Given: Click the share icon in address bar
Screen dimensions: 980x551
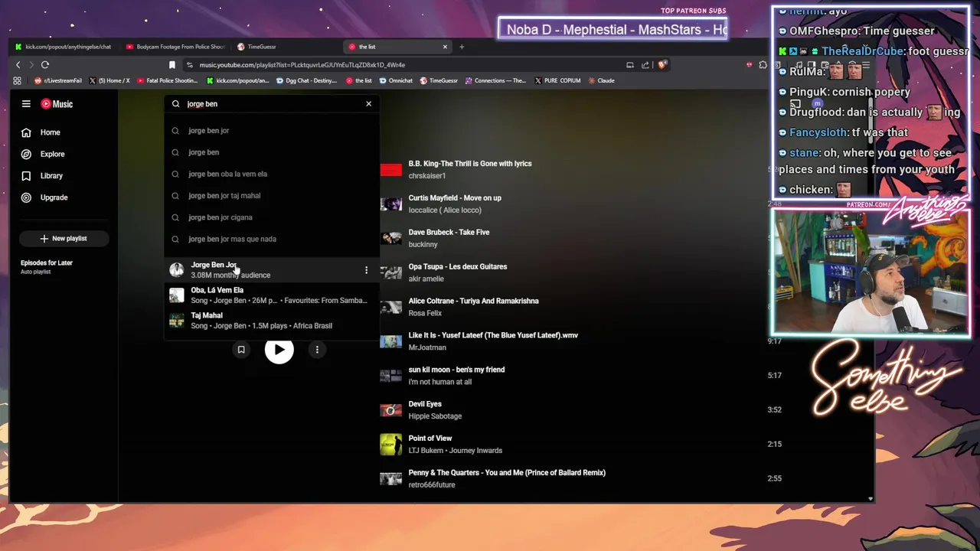Looking at the screenshot, I should pyautogui.click(x=645, y=65).
